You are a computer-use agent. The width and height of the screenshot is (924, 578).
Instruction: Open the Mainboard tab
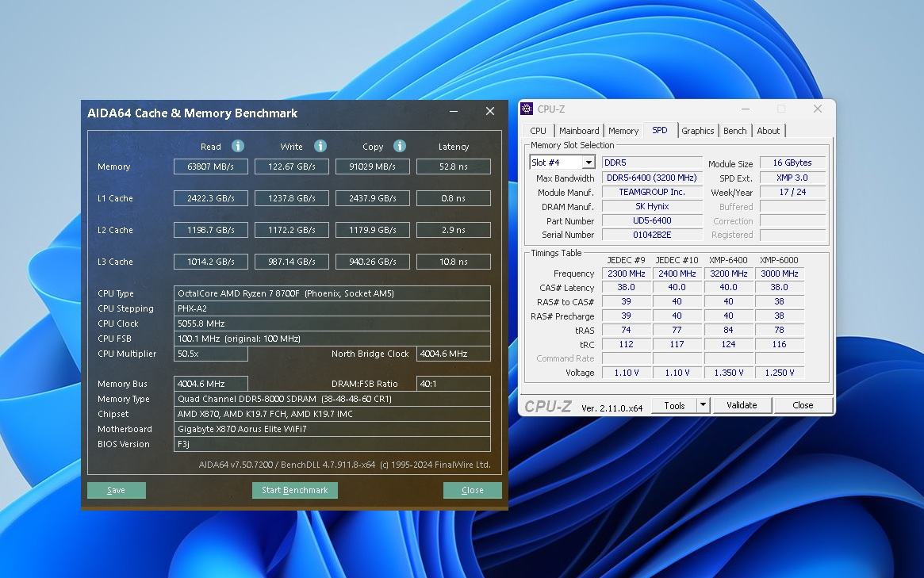pyautogui.click(x=579, y=131)
